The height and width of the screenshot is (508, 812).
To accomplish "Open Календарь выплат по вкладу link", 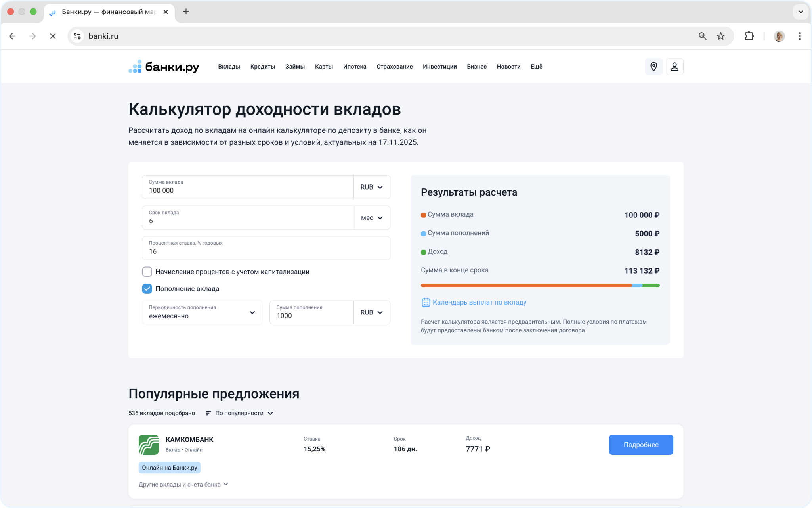I will [x=479, y=302].
